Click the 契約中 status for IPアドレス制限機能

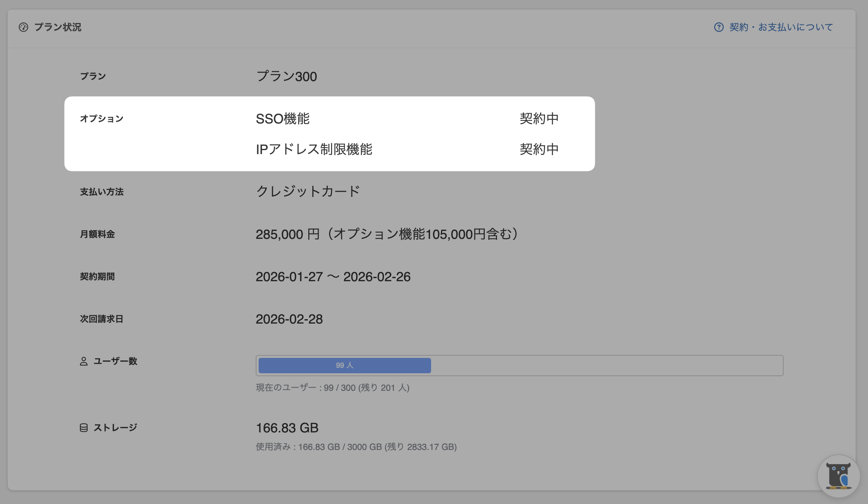click(539, 149)
